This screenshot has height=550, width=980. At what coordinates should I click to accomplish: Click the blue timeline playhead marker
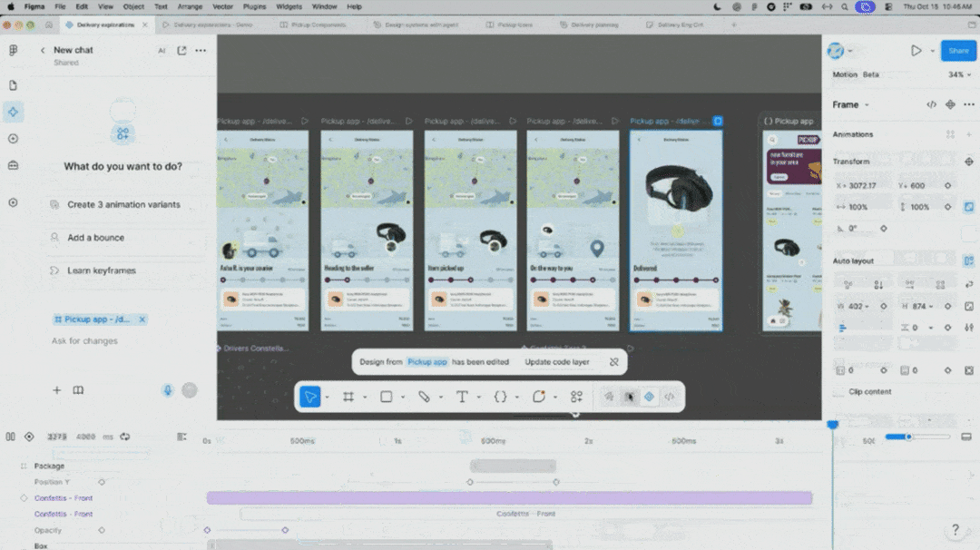click(832, 425)
